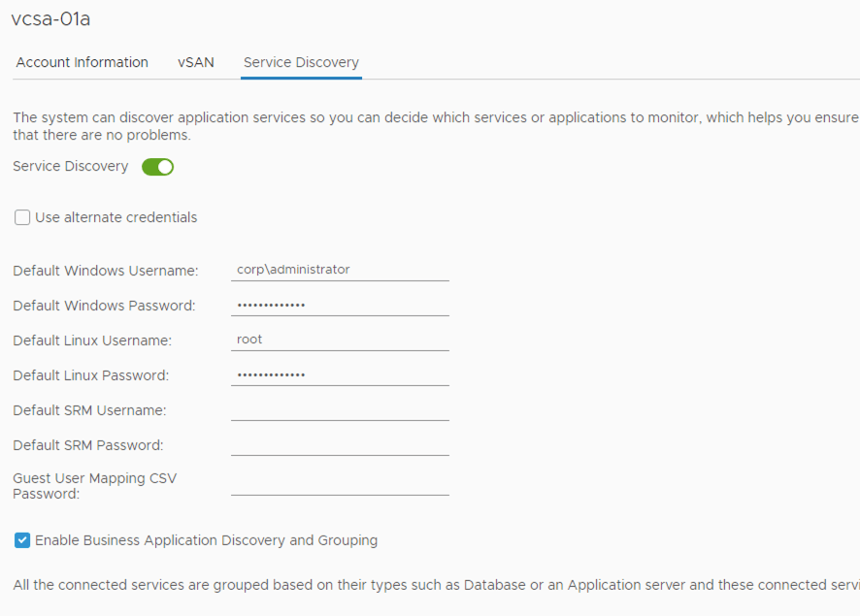Uncheck Enable Business Application Discovery and Grouping box
This screenshot has height=616, width=860.
22,540
